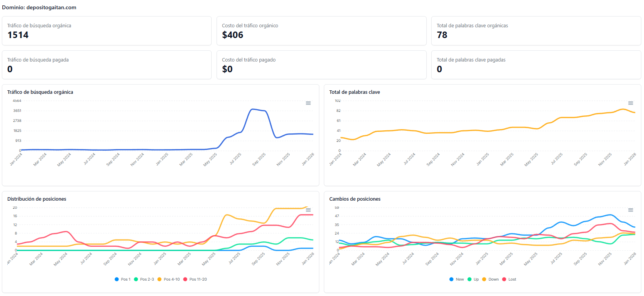Select the Tráfico de búsqueda pagada card
Screen dimensions: 644x296
tap(107, 65)
